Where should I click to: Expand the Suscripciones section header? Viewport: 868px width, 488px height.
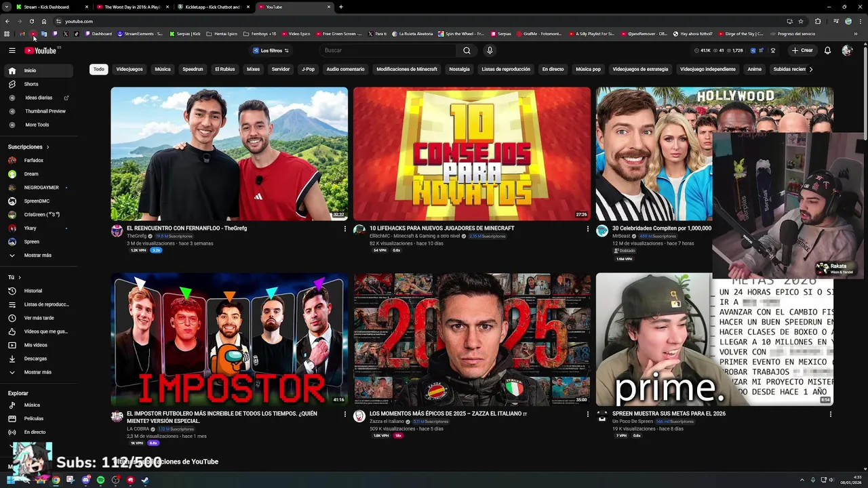(x=28, y=147)
